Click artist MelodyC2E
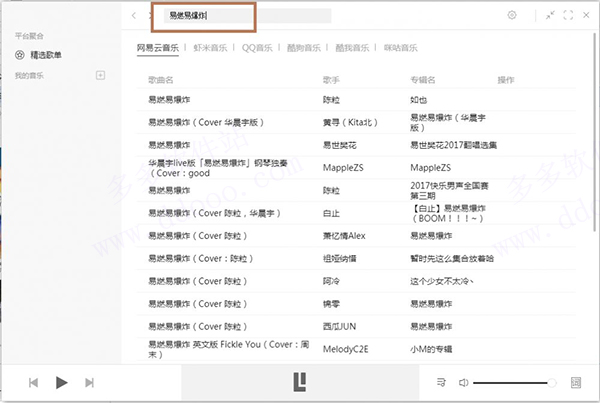 pyautogui.click(x=346, y=349)
